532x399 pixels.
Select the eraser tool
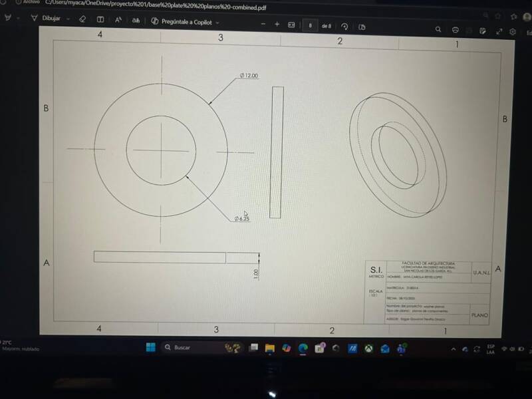pyautogui.click(x=82, y=19)
